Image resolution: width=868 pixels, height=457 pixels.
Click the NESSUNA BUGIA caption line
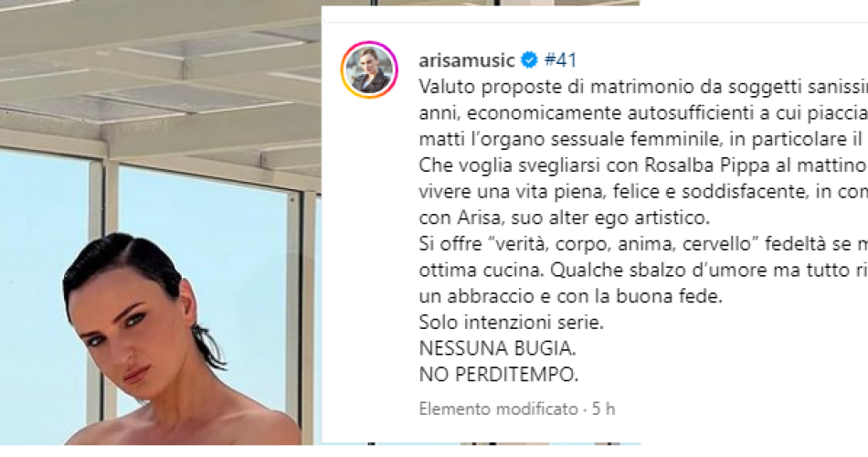coord(498,348)
